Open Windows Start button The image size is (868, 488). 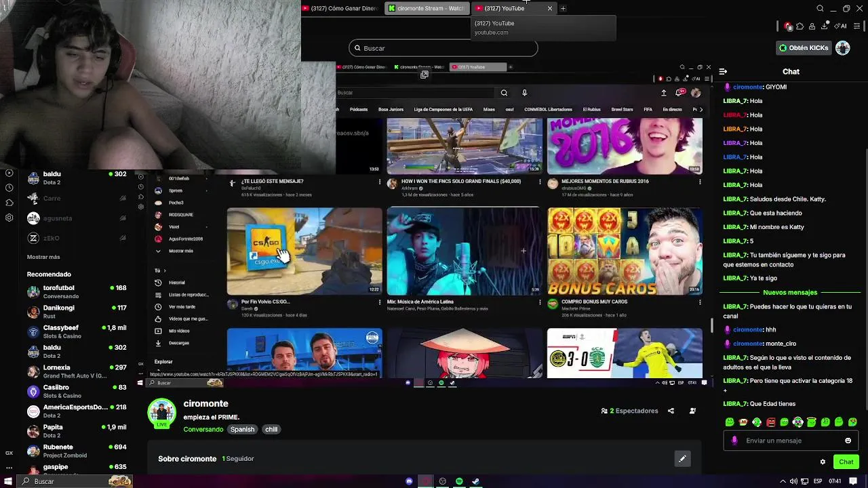pos(8,481)
